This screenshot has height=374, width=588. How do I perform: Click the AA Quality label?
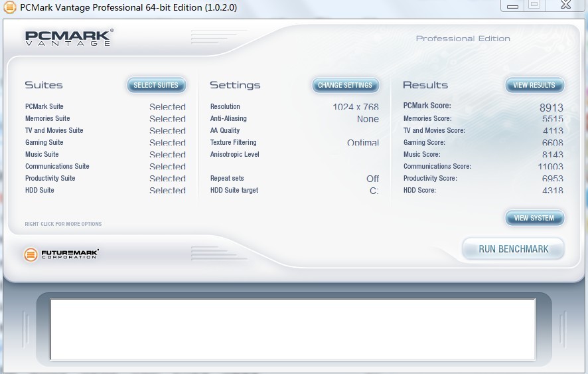coord(225,131)
